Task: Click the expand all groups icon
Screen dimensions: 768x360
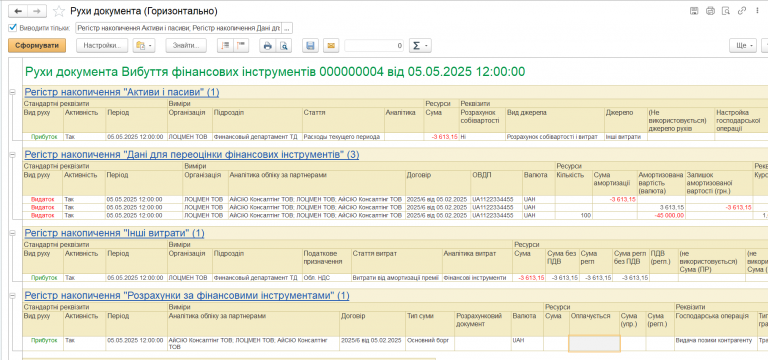Action: pos(225,46)
